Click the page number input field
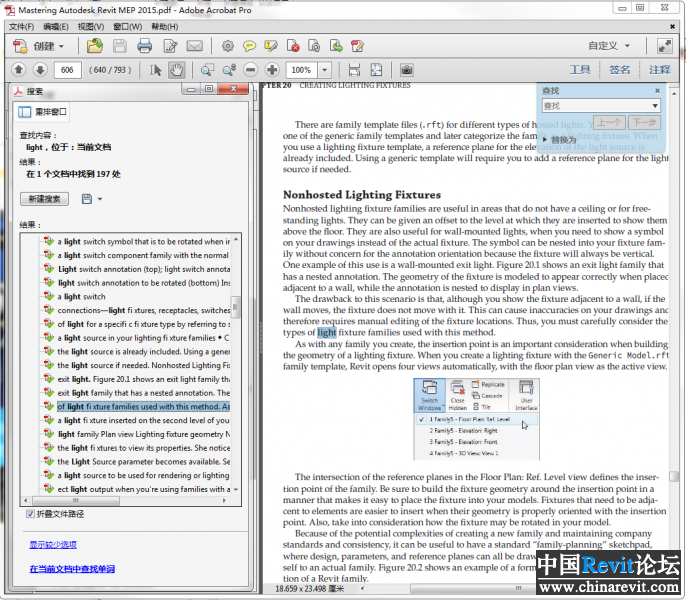Image resolution: width=686 pixels, height=600 pixels. [x=67, y=70]
